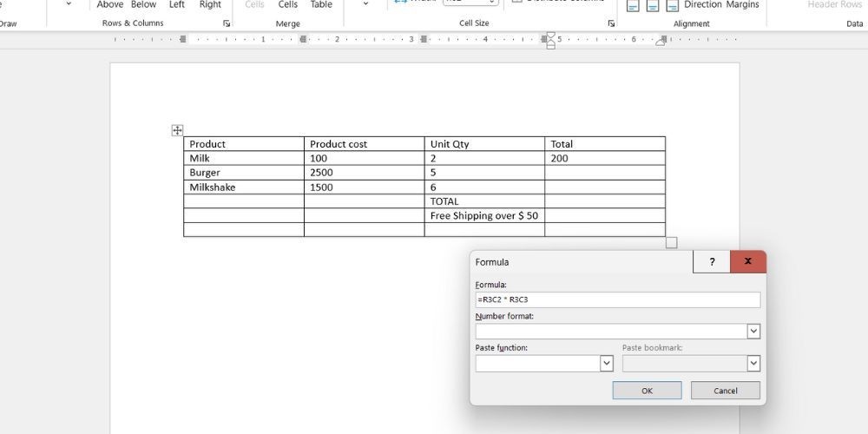Click Split Cells in Merge group
Image resolution: width=868 pixels, height=434 pixels.
(x=288, y=4)
